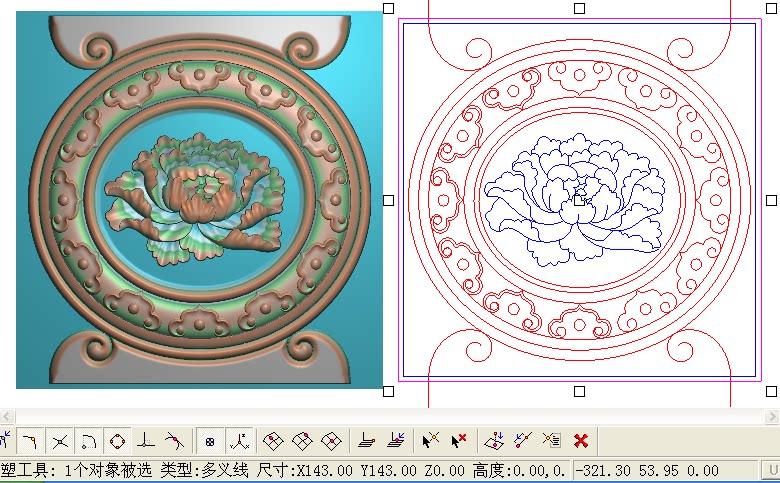Click first diamond grid plane icon
The width and height of the screenshot is (780, 483).
(273, 441)
